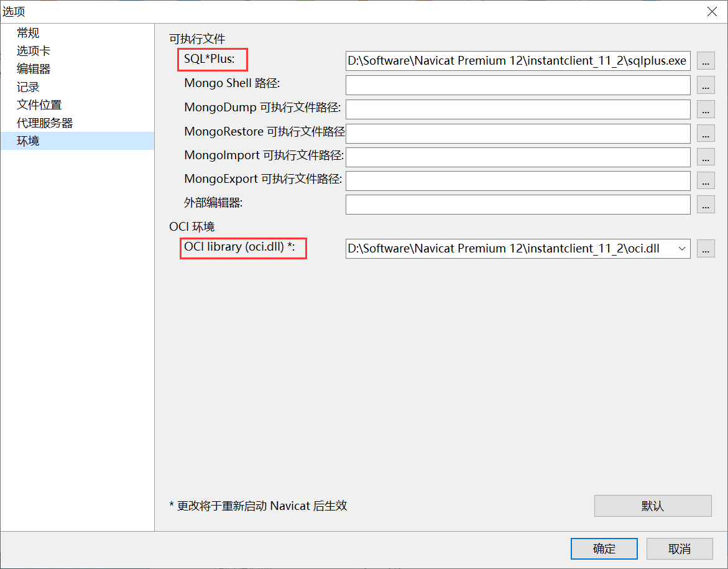Click the MongoImport 可执行文件路径 label

point(264,155)
